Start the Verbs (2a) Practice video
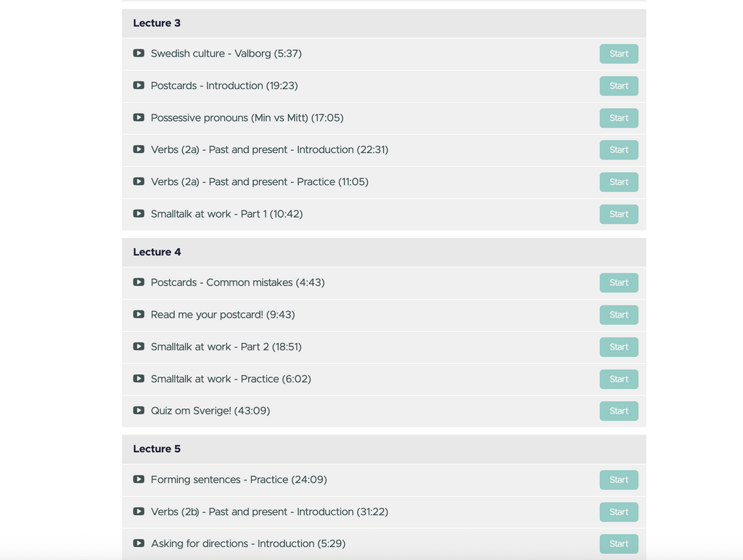This screenshot has height=560, width=743. [x=619, y=182]
